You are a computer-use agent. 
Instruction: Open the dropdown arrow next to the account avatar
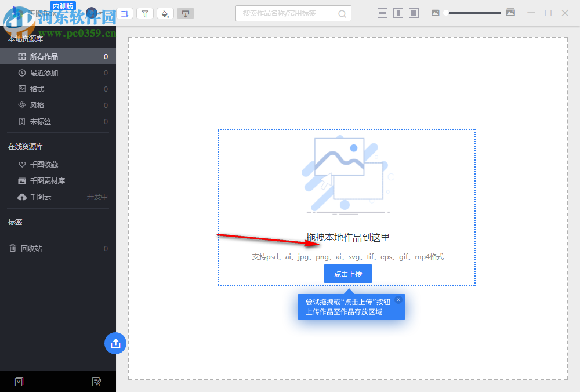point(101,12)
